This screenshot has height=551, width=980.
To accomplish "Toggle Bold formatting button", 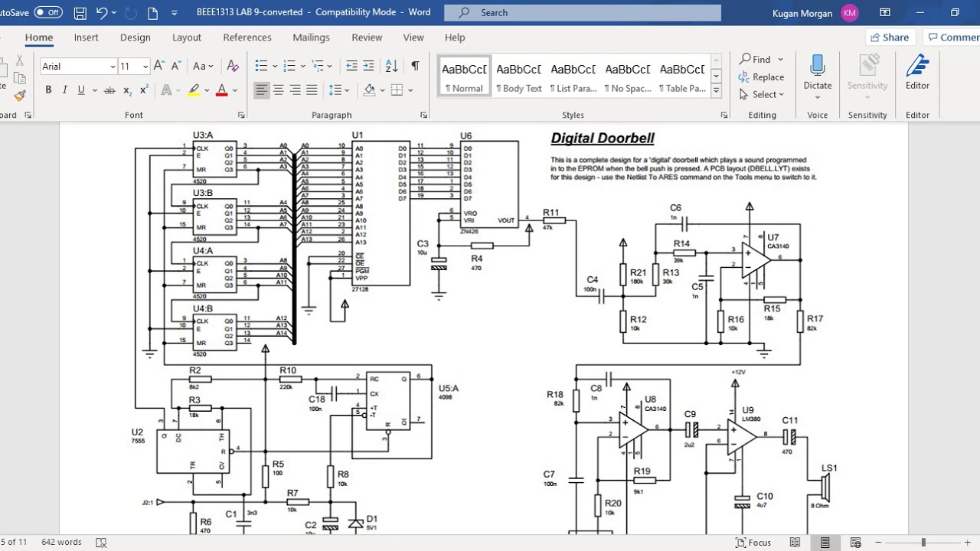I will tap(48, 90).
